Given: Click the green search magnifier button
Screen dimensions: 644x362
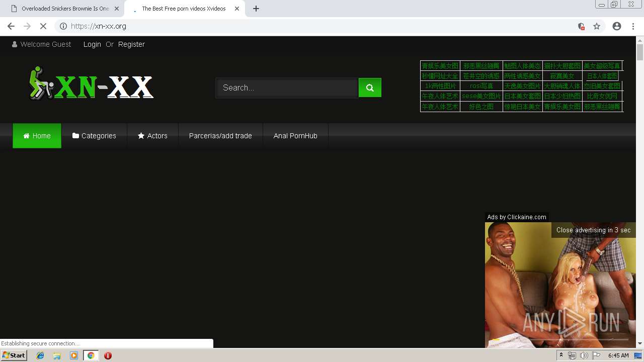Looking at the screenshot, I should (370, 87).
